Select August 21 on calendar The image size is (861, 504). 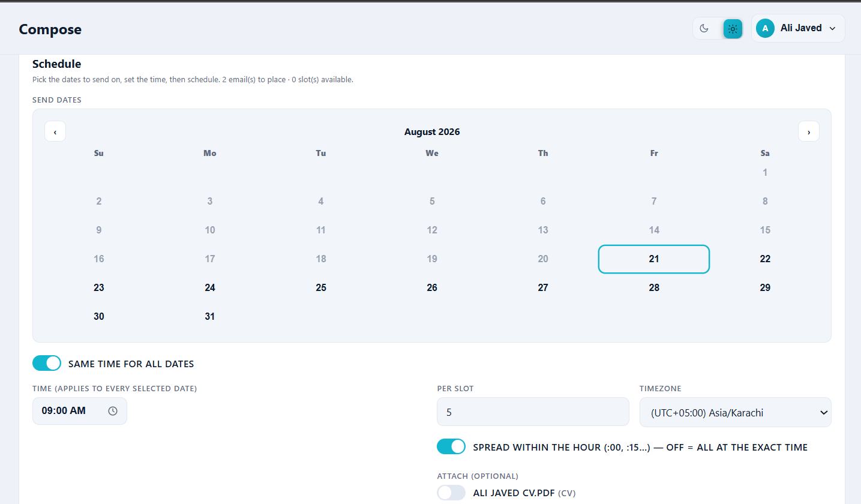654,259
